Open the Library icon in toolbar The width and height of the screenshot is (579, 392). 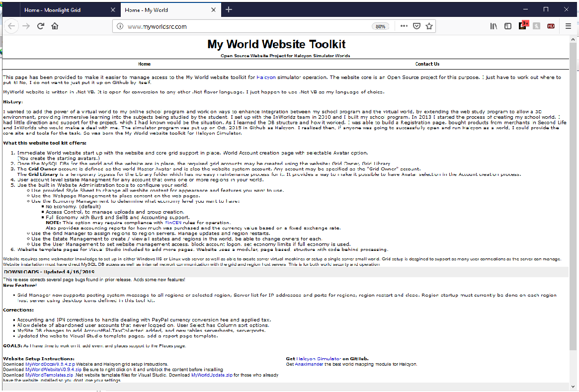(494, 26)
